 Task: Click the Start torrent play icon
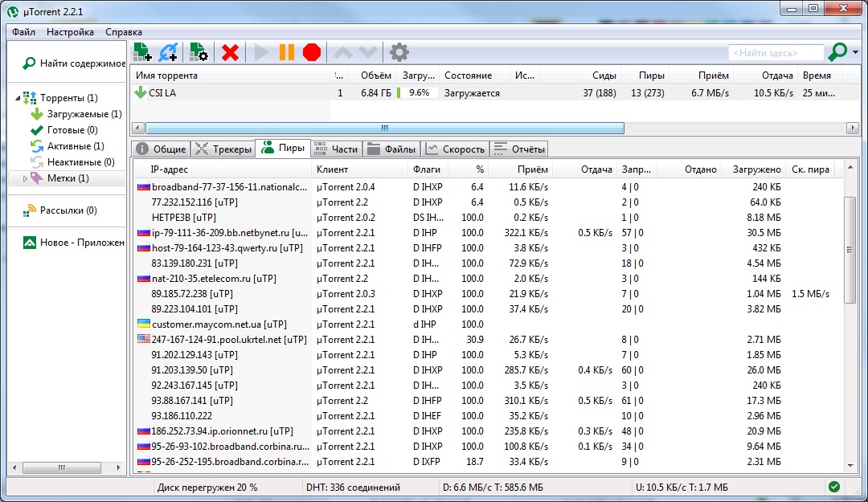260,52
